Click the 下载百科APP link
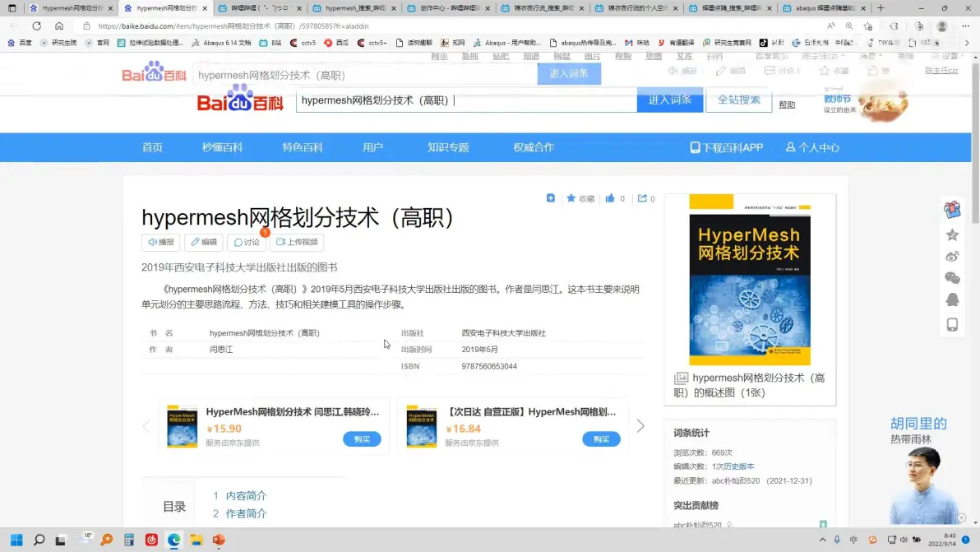The width and height of the screenshot is (980, 552). click(x=726, y=147)
